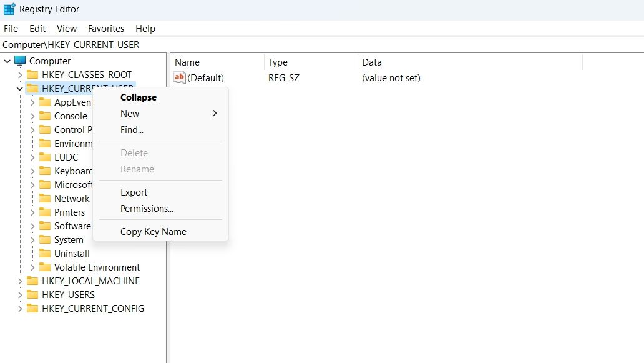Collapse the Computer root node
The height and width of the screenshot is (363, 644).
click(7, 61)
